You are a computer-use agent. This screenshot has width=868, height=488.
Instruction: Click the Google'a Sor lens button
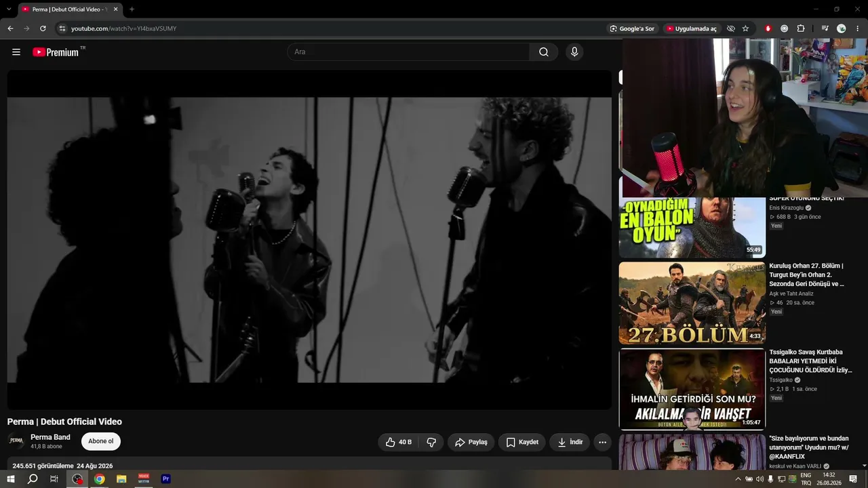(x=632, y=28)
